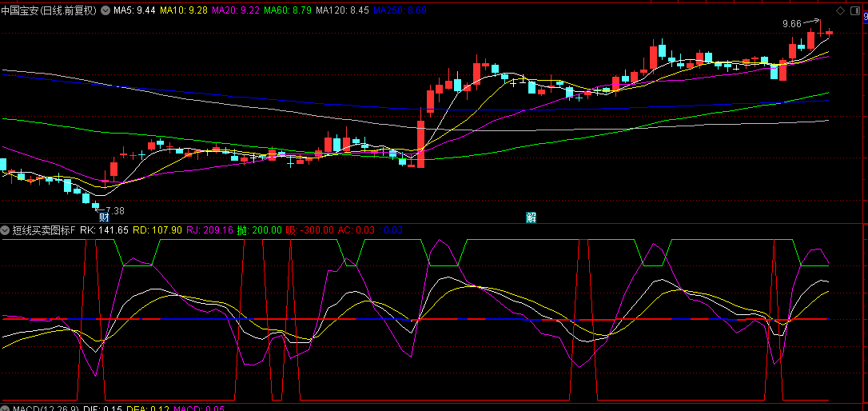The image size is (868, 411).
Task: Open the 财 financial marker on chart
Action: coord(102,217)
